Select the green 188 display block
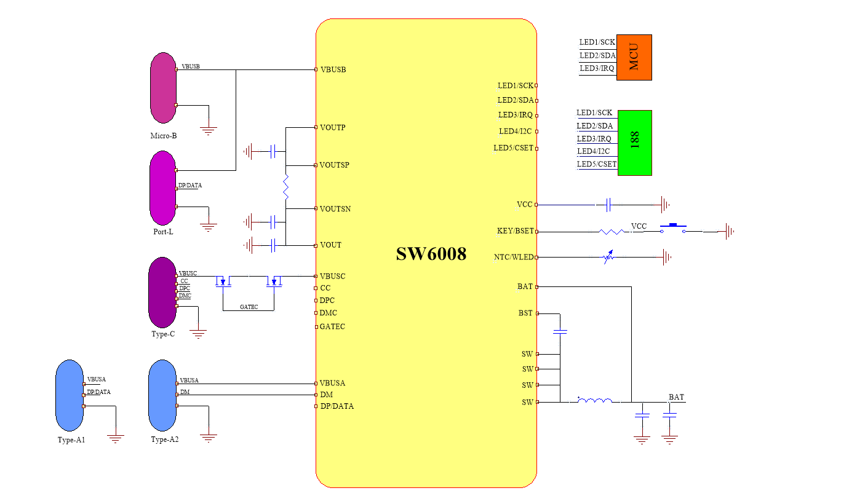Viewport: 857px width, 504px height. (635, 143)
